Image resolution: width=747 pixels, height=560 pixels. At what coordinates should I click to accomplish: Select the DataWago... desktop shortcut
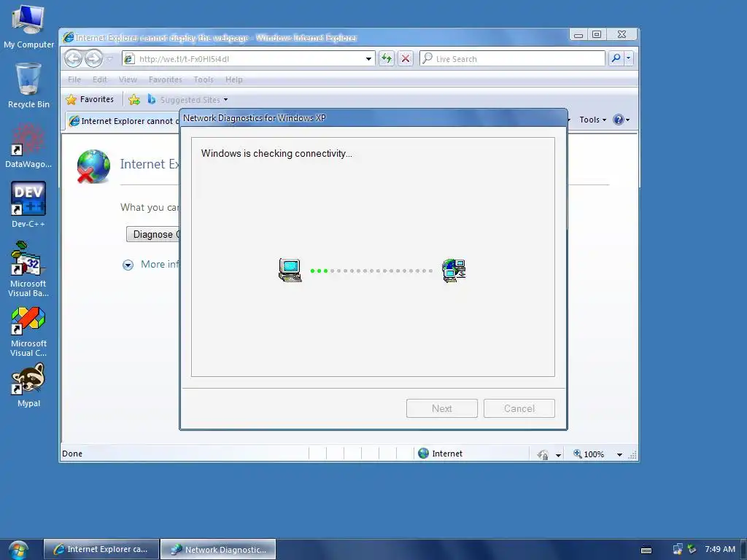pyautogui.click(x=28, y=146)
